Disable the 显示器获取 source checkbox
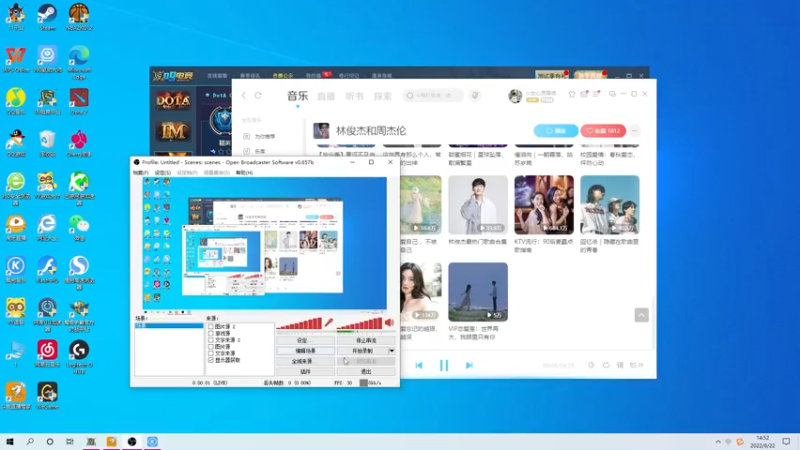Viewport: 800px width, 450px height. (x=211, y=360)
